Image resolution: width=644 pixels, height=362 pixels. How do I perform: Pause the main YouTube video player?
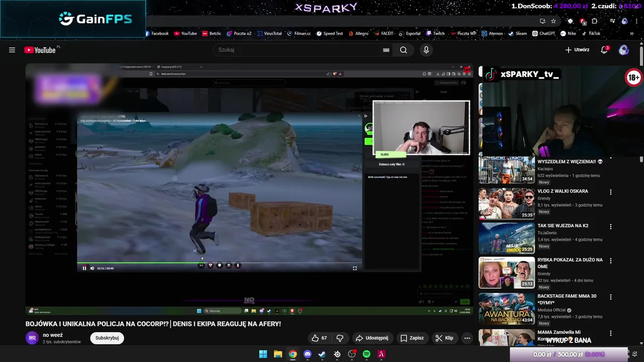point(249,189)
